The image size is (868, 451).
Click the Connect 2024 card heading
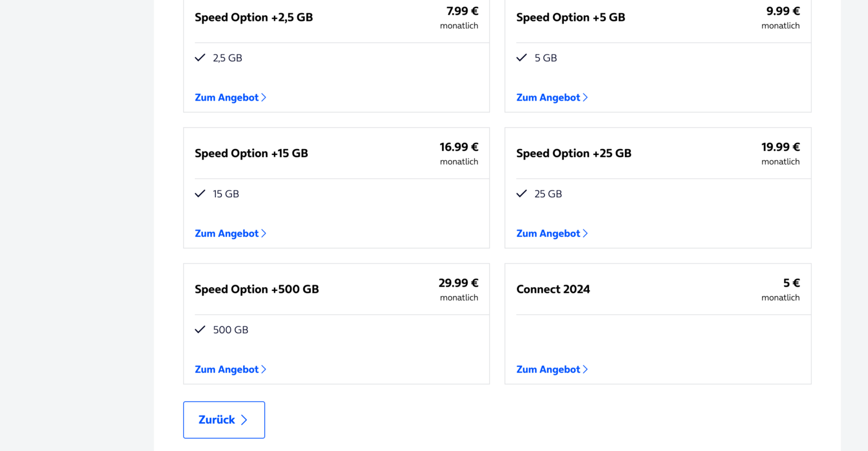point(553,289)
